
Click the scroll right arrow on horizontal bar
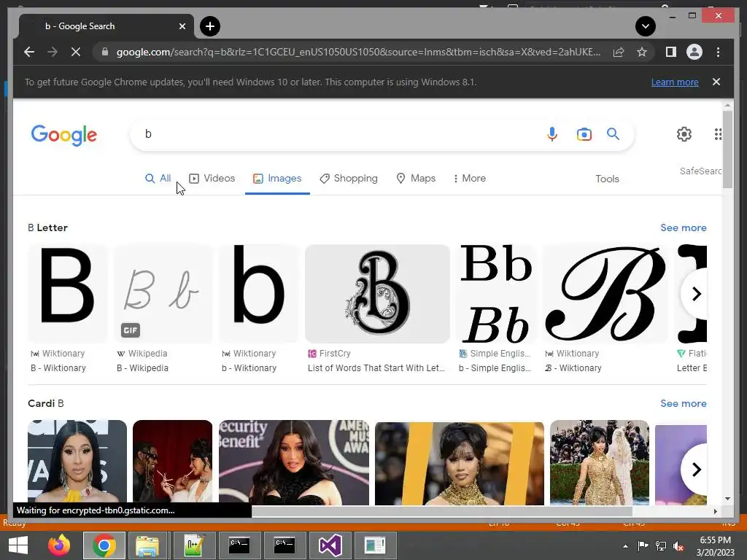pyautogui.click(x=715, y=511)
